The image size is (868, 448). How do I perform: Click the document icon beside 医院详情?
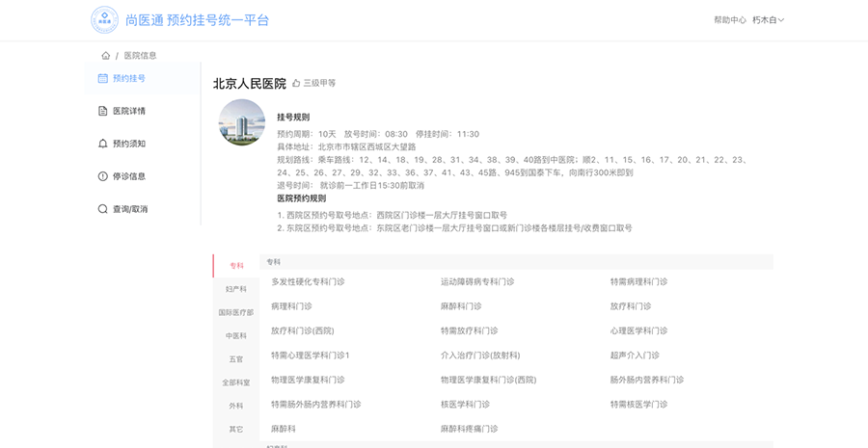coord(103,111)
